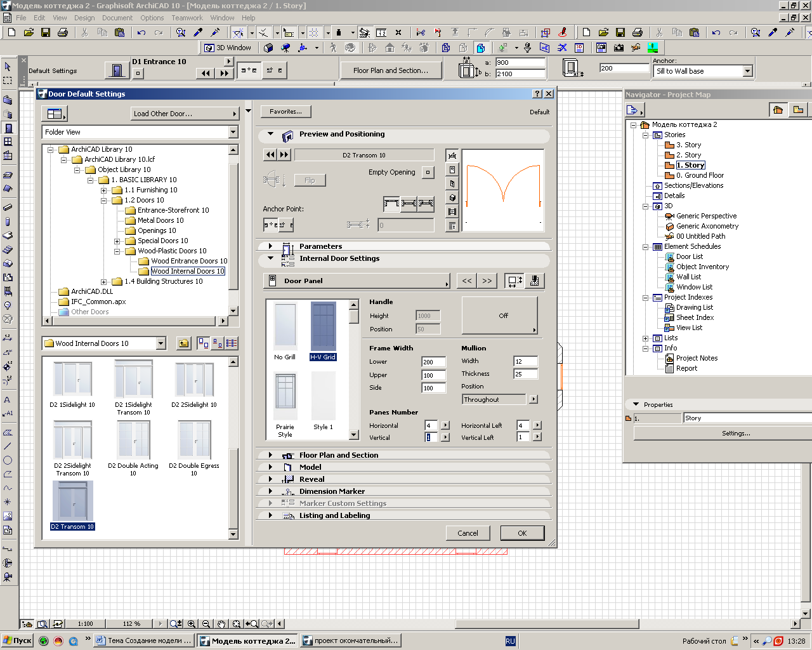
Task: Open the Пуск start button
Action: click(x=17, y=640)
